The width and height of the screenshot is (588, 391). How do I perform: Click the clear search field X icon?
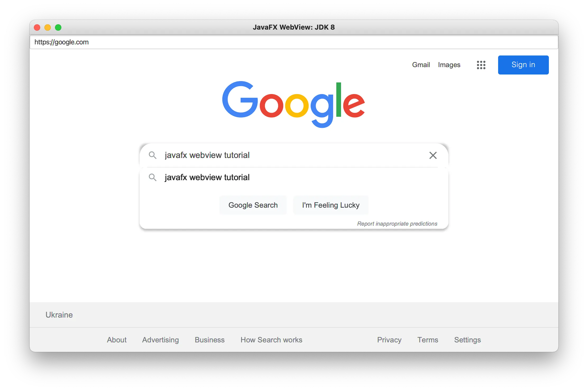point(433,155)
